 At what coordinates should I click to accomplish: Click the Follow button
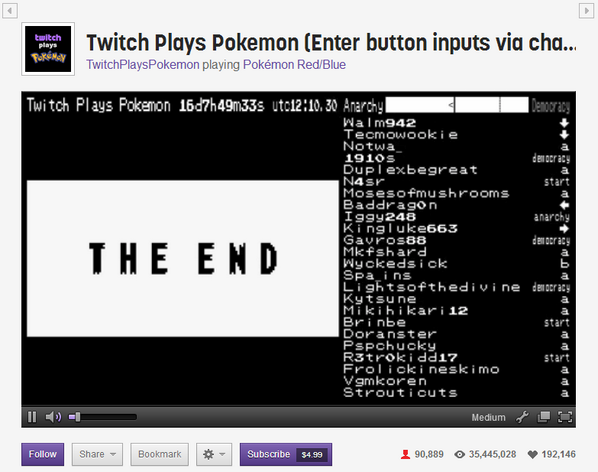[x=43, y=454]
